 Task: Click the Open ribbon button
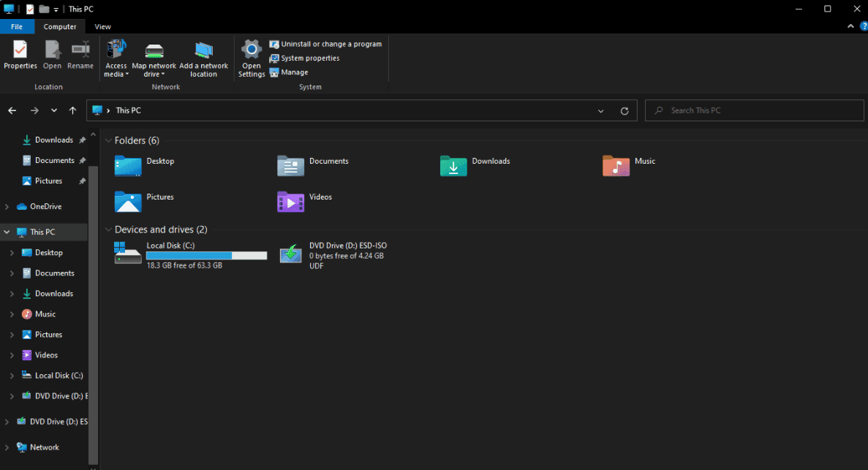[x=52, y=54]
